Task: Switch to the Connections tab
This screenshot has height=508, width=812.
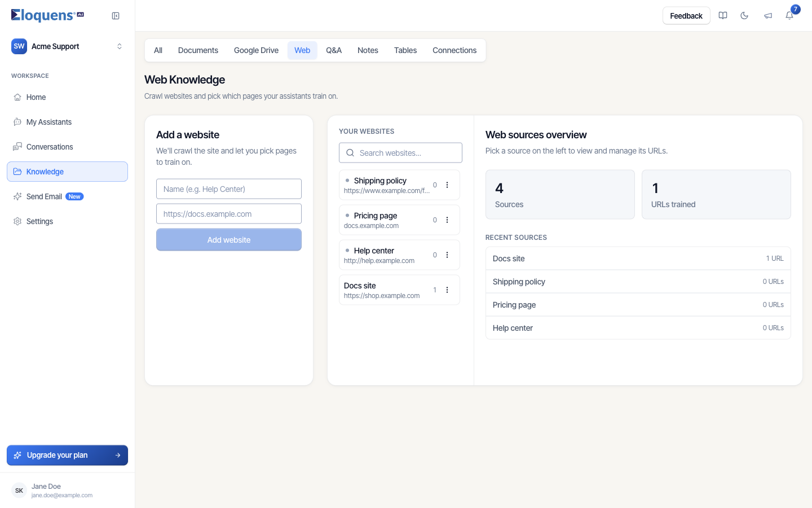Action: tap(454, 50)
